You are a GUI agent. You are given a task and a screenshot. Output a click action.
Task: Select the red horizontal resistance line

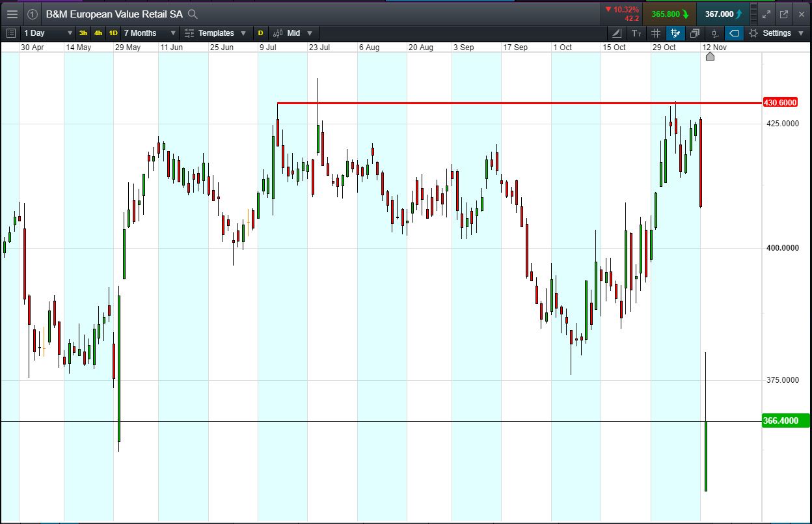(x=519, y=103)
